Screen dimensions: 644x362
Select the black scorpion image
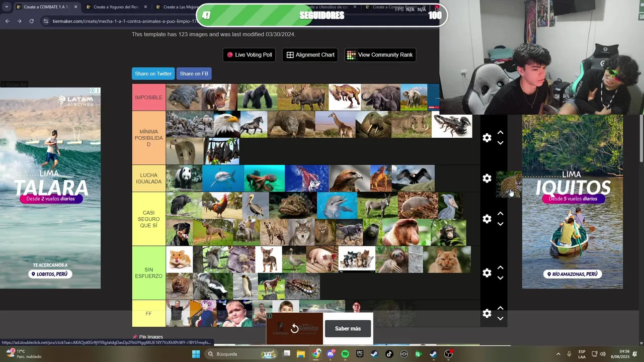tap(452, 126)
